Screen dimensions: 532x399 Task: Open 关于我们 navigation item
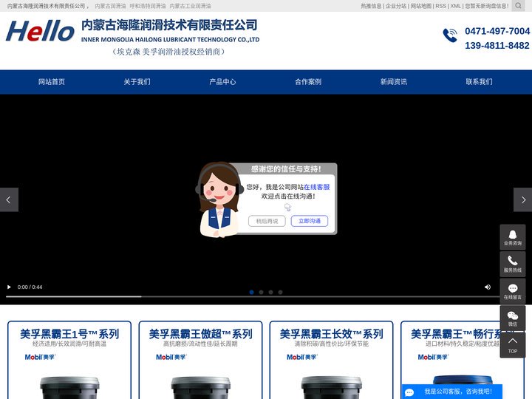point(137,82)
